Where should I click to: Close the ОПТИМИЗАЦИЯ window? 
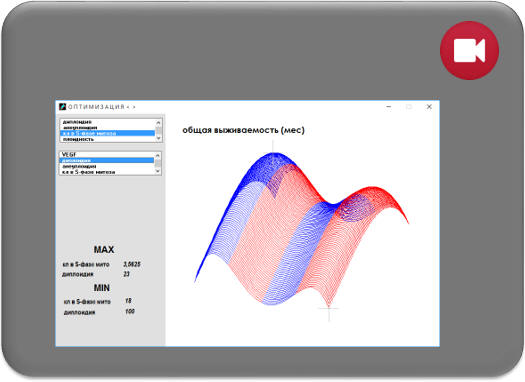pyautogui.click(x=429, y=107)
